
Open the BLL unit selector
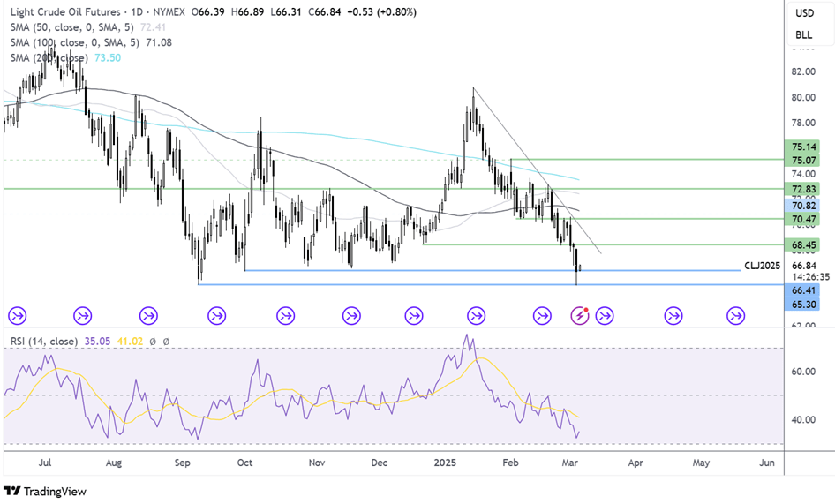803,35
